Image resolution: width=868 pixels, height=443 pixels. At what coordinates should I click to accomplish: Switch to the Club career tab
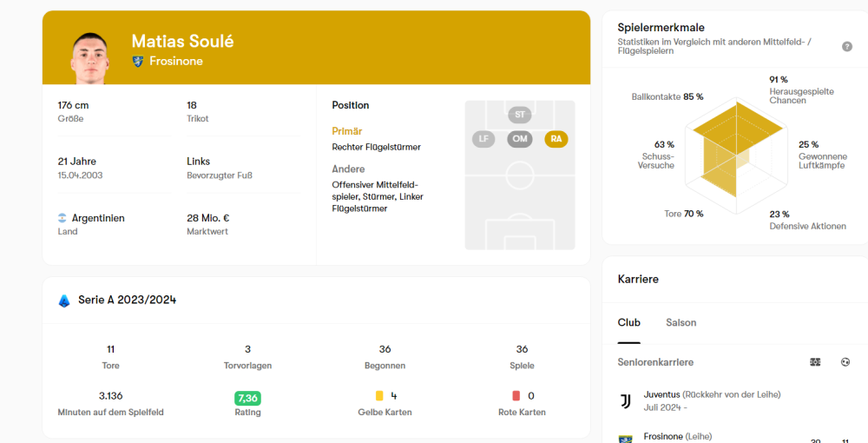pos(628,322)
